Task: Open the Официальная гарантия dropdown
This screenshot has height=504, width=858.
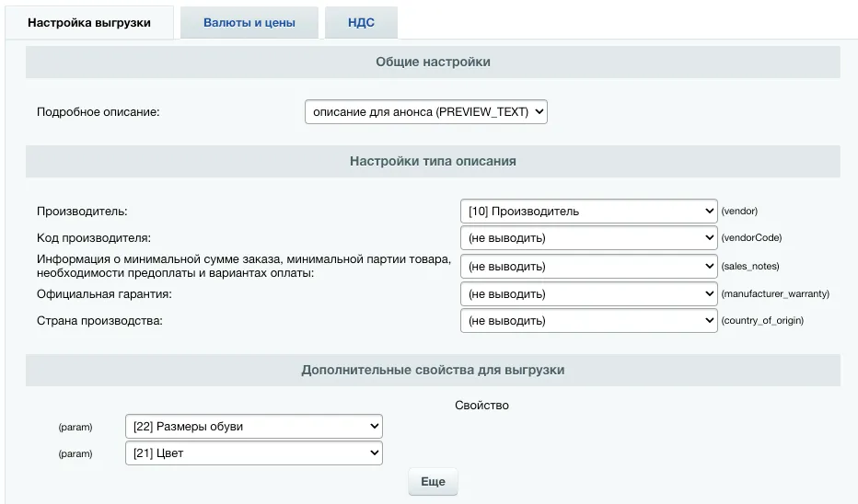Action: 589,294
